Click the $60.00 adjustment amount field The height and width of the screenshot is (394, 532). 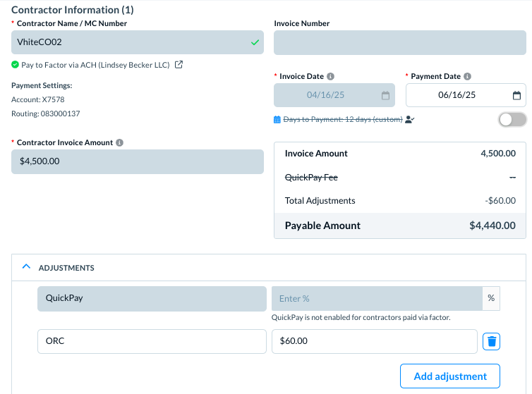coord(374,341)
